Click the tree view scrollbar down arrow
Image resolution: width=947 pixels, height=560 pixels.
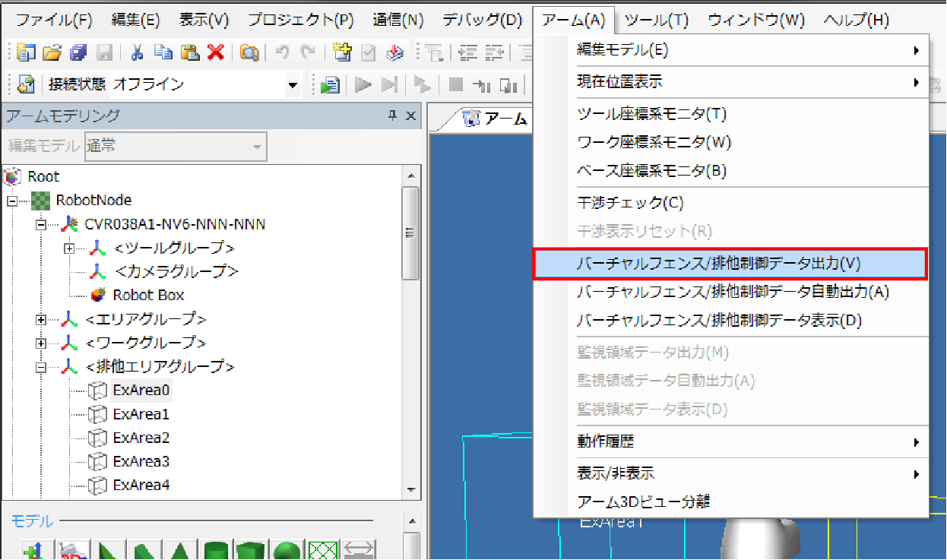point(411,489)
